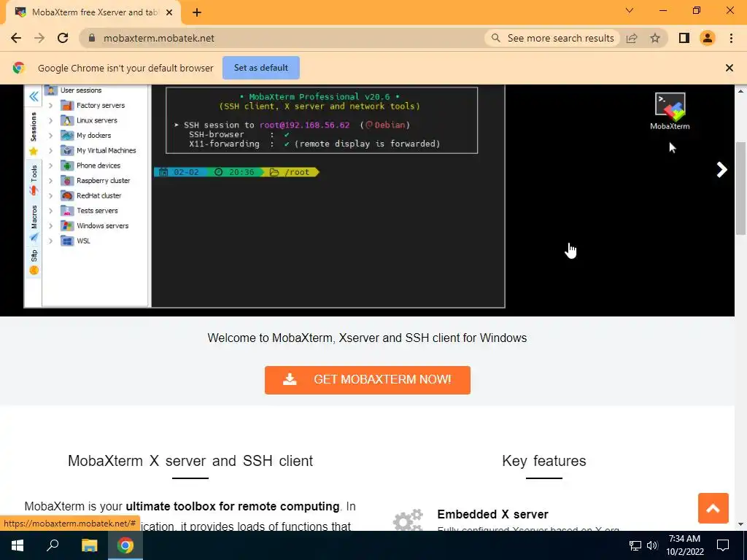Click the Phone devices android icon
Viewport: 747px width, 560px height.
coord(67,166)
